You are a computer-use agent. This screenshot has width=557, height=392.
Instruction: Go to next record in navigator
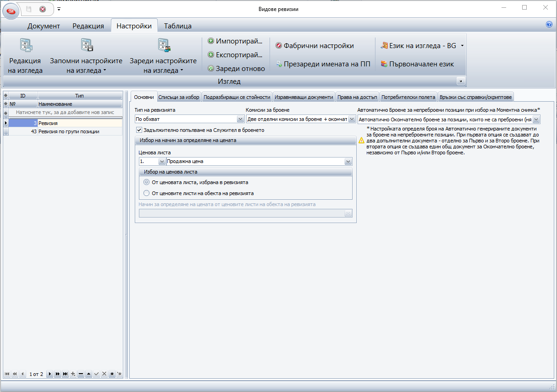pos(50,374)
